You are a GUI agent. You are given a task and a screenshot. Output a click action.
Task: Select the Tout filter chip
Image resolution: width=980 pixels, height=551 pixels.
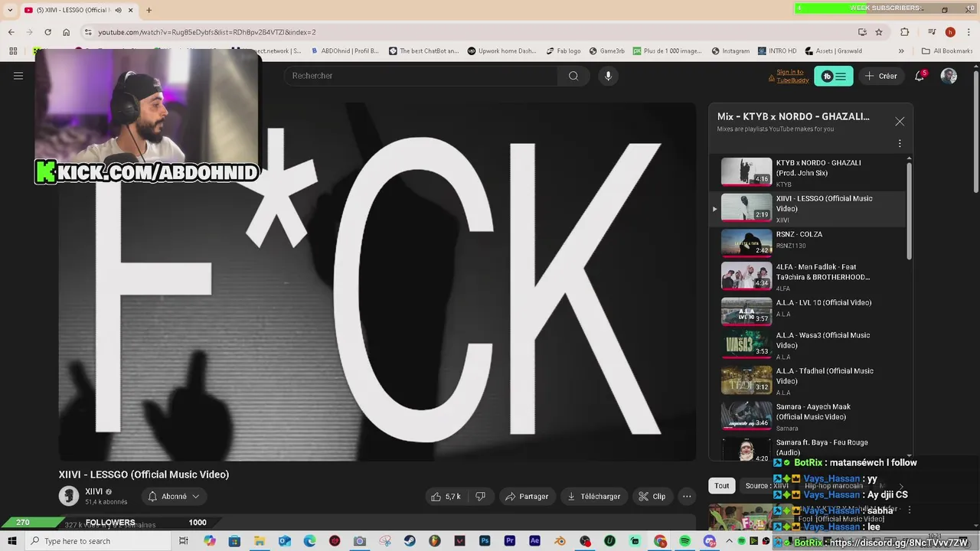click(x=722, y=486)
